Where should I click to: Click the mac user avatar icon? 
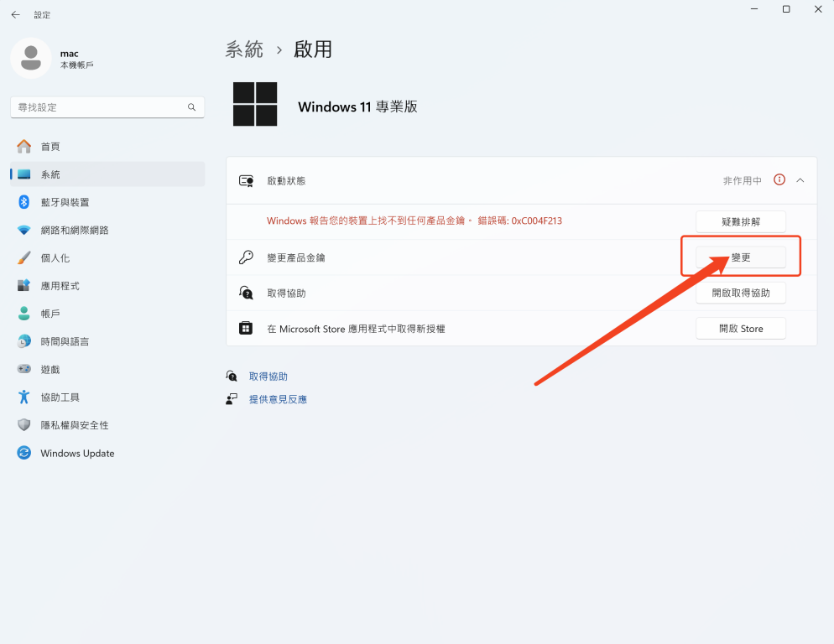pyautogui.click(x=31, y=58)
